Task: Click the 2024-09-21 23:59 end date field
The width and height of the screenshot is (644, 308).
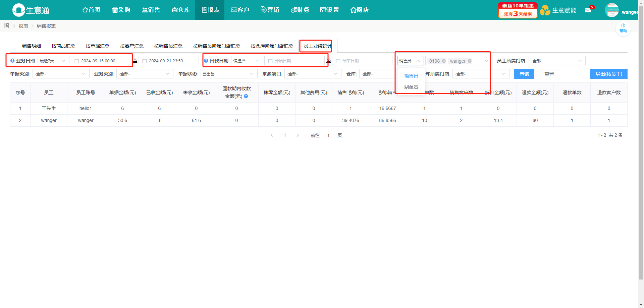Action: tap(169, 61)
